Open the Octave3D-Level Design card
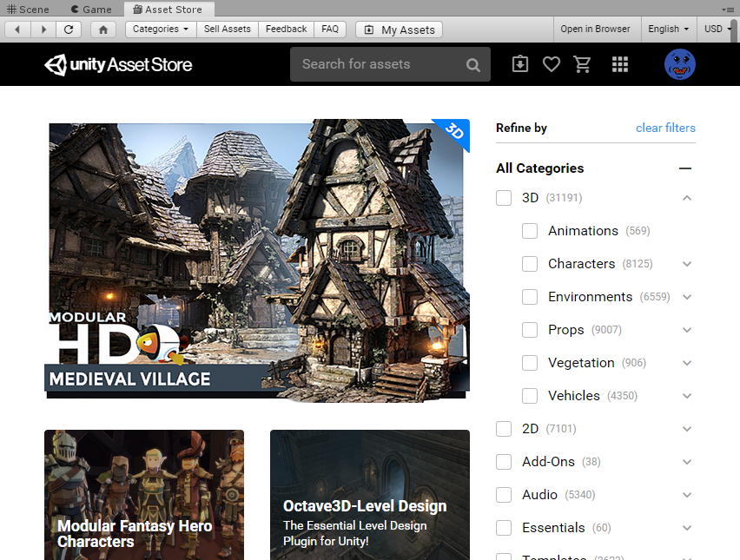 pyautogui.click(x=370, y=495)
